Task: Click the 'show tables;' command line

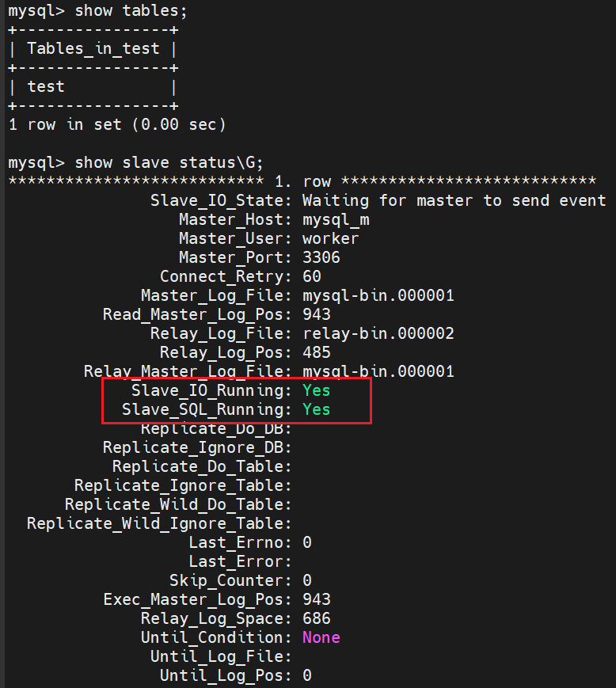Action: click(97, 10)
